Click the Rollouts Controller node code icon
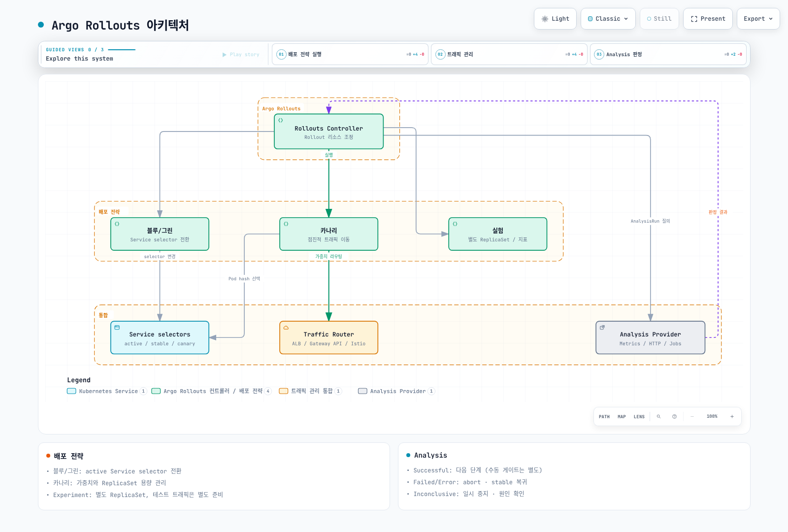The height and width of the screenshot is (532, 788). tap(281, 120)
